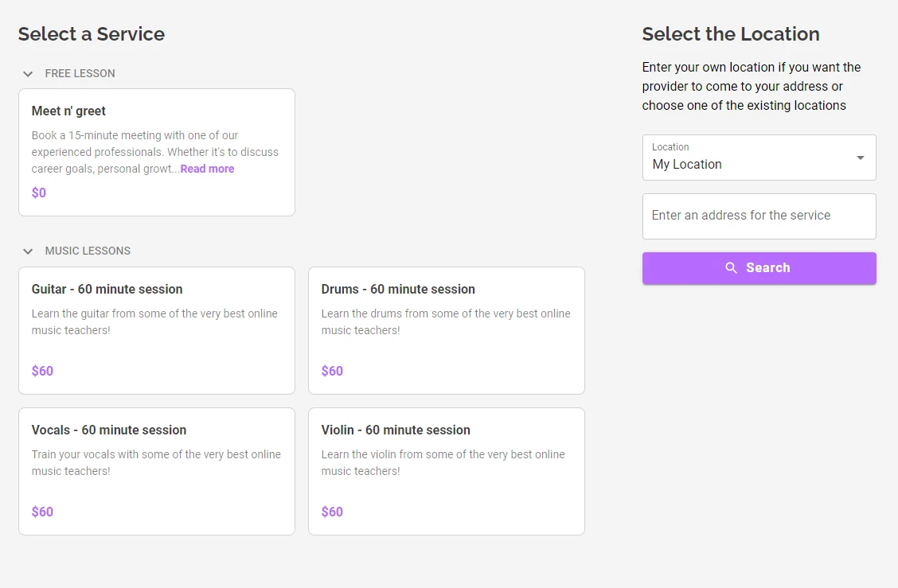Select the Guitar 60 minute session
898x588 pixels.
coord(156,330)
